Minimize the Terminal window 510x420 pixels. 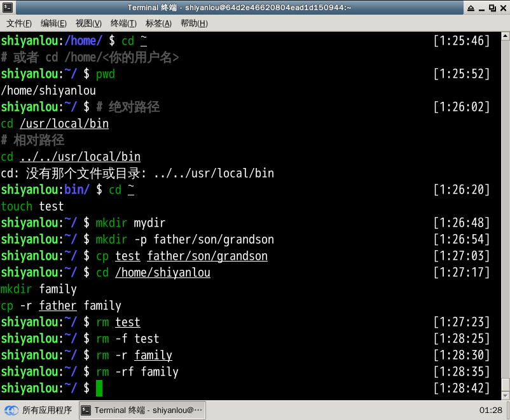click(481, 8)
